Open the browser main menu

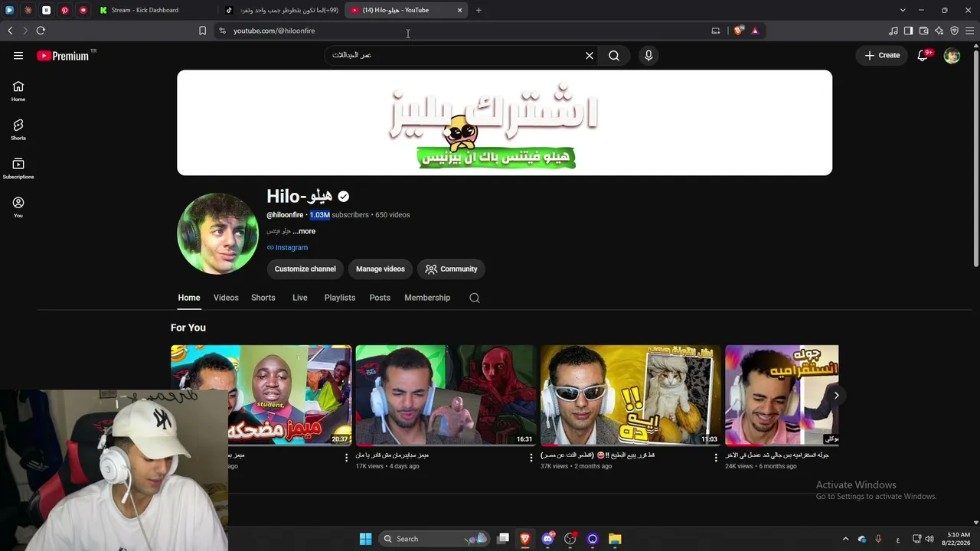970,31
